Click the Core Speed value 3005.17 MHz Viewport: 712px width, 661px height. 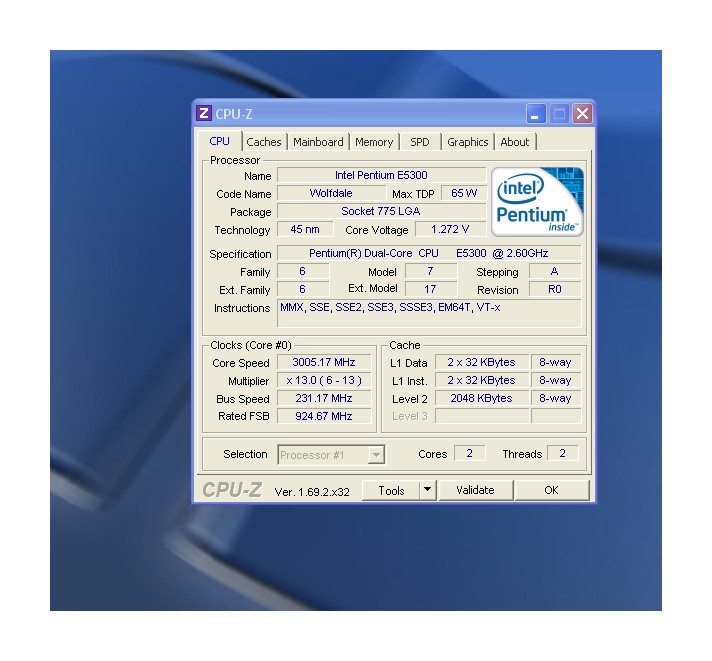coord(324,362)
